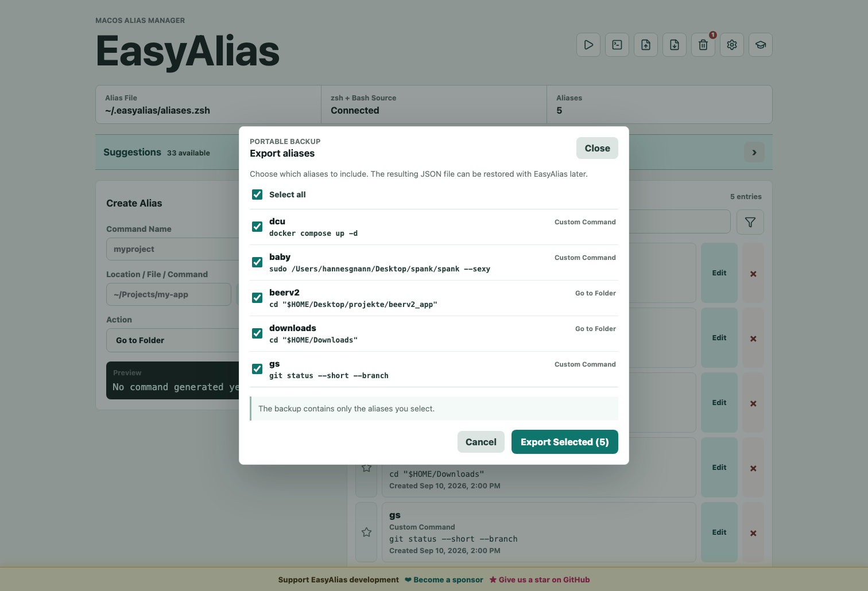Deselect the beerv2 alias checkbox
Viewport: 868px width, 591px height.
point(257,298)
